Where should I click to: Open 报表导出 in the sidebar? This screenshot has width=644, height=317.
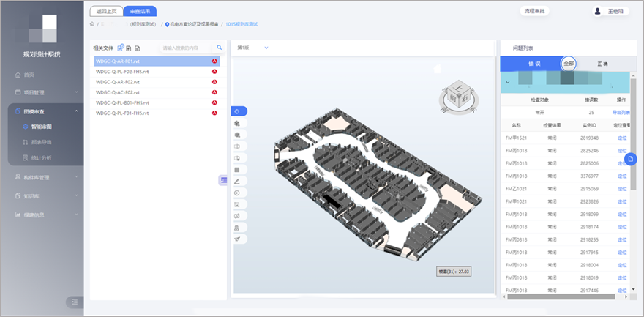42,142
